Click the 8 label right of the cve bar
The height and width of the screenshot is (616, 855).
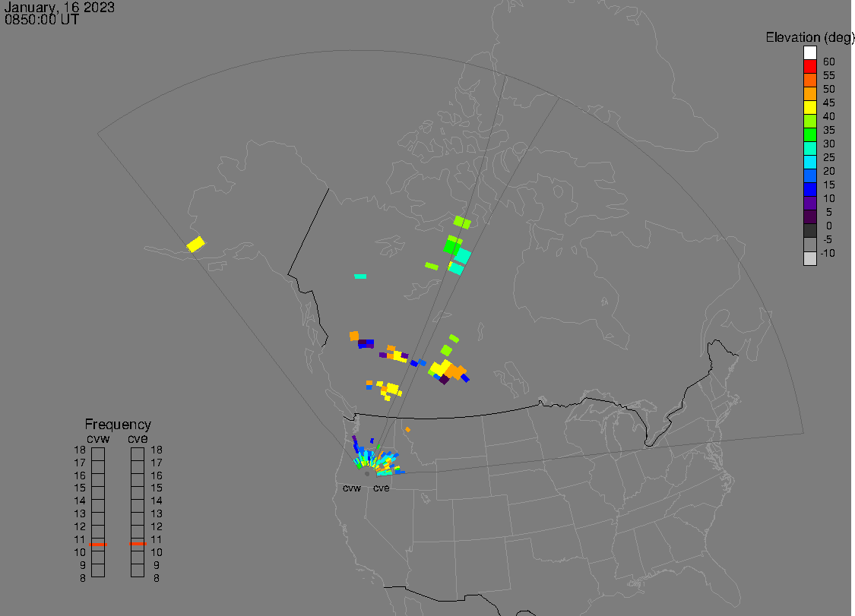click(x=157, y=578)
